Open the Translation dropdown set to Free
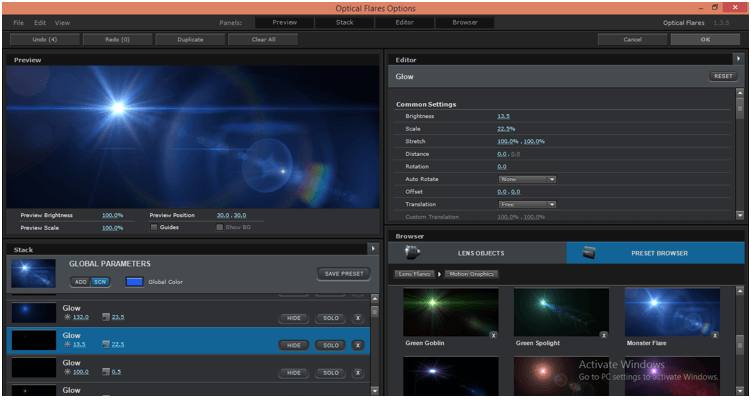Screen dimensions: 751x401 click(527, 204)
